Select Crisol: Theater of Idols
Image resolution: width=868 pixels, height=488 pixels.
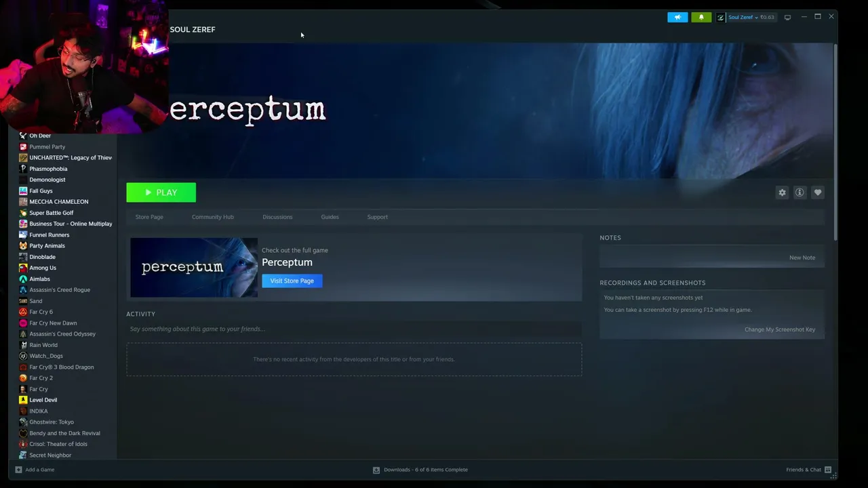click(58, 444)
